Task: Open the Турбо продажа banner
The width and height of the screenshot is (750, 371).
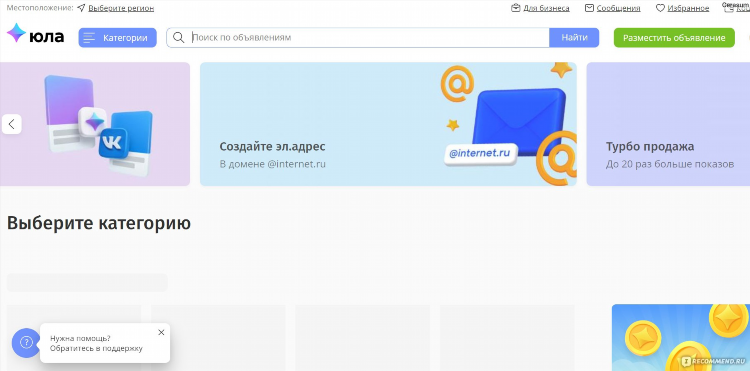Action: coord(668,124)
